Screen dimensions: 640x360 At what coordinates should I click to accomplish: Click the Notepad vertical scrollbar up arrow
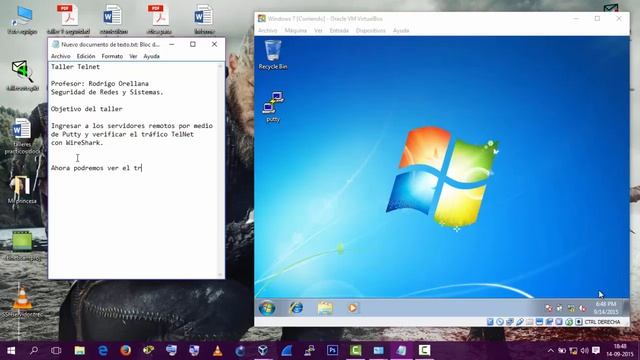pyautogui.click(x=220, y=66)
